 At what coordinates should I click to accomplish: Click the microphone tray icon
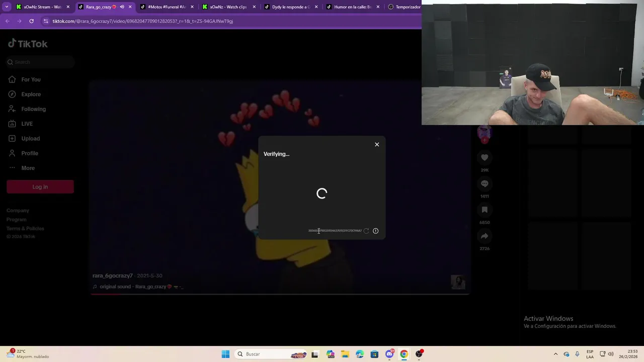[x=577, y=354]
